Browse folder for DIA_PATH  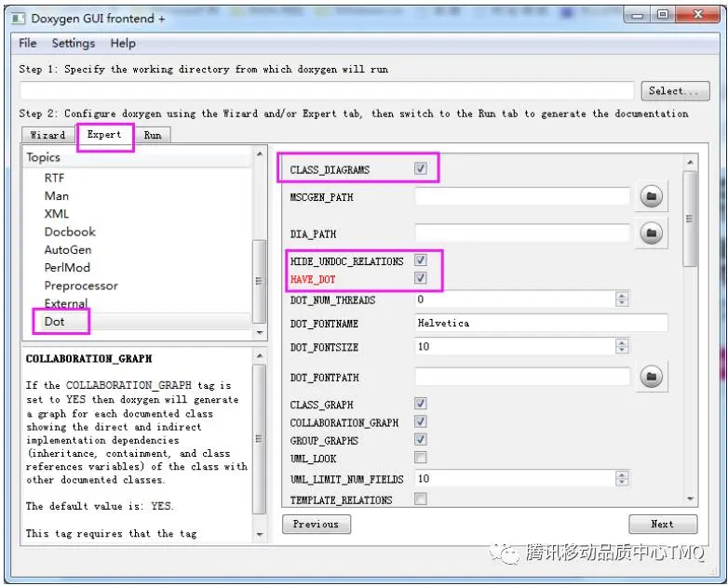tap(651, 233)
